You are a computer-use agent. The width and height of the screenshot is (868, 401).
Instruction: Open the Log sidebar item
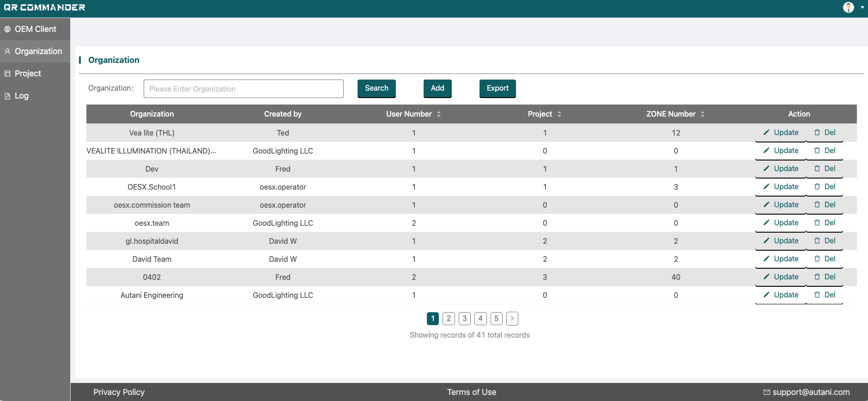(35, 96)
